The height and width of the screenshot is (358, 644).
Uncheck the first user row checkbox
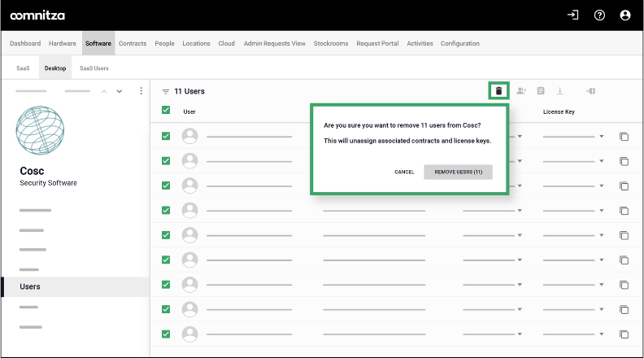coord(166,137)
